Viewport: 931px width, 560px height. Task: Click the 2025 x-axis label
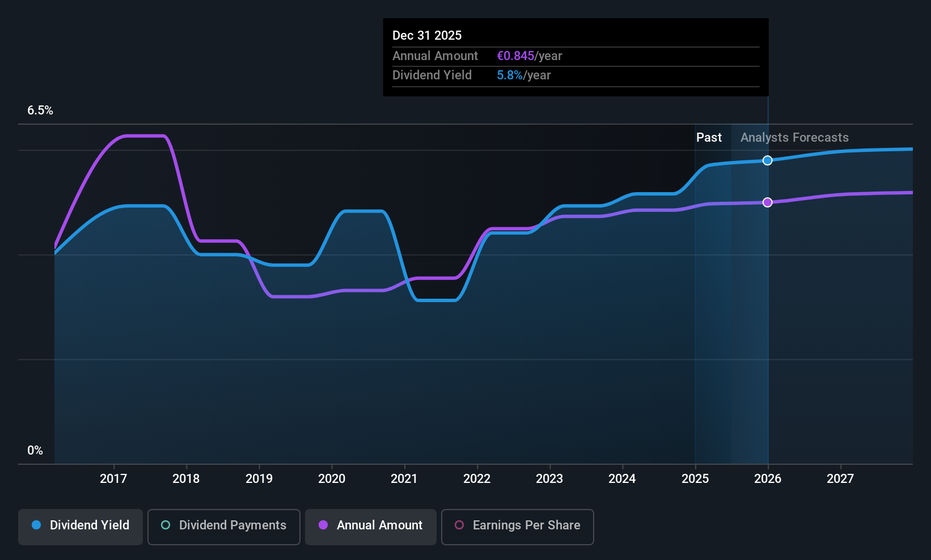coord(695,478)
